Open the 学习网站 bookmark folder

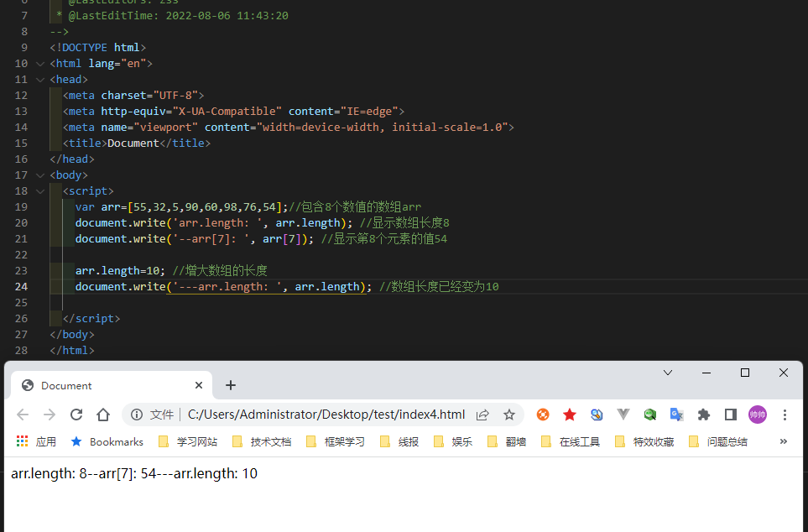click(x=188, y=441)
